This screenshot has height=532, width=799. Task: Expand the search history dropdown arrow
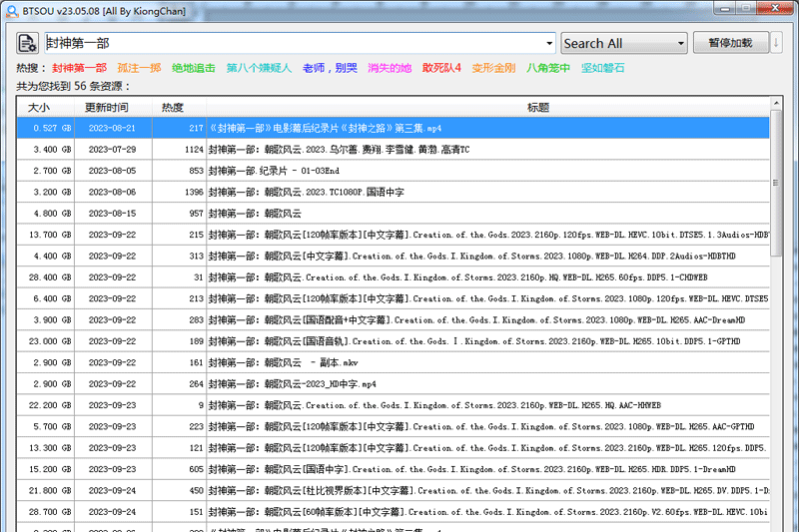[549, 43]
